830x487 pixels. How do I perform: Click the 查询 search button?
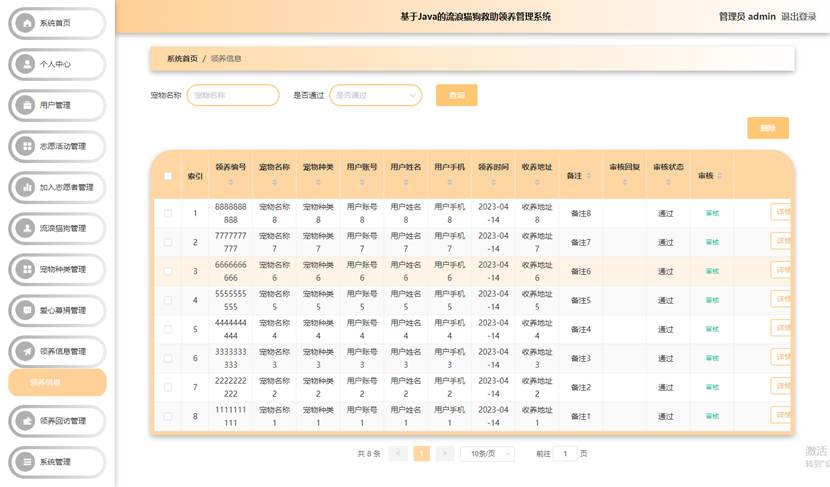pos(456,95)
